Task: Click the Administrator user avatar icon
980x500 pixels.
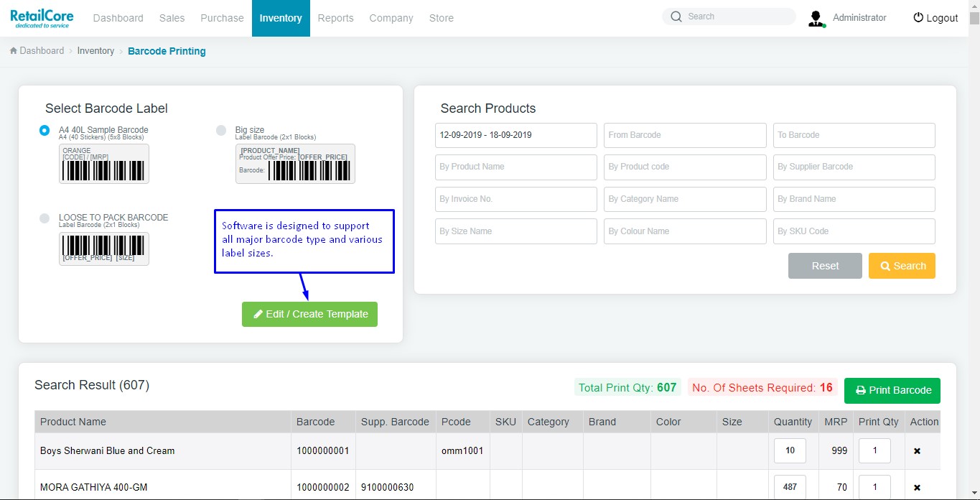Action: (x=816, y=18)
